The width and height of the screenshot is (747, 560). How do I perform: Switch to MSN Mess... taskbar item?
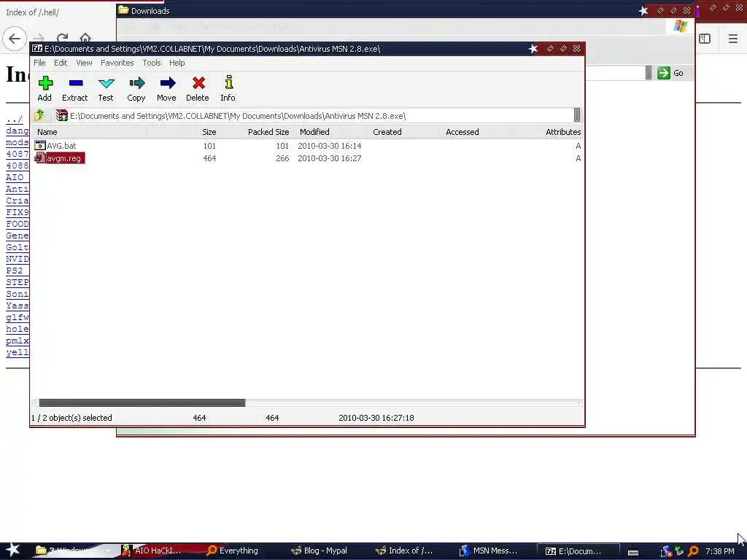pos(489,551)
